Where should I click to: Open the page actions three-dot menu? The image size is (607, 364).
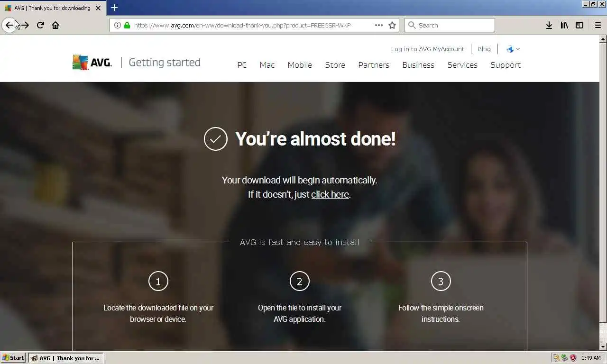pos(379,25)
